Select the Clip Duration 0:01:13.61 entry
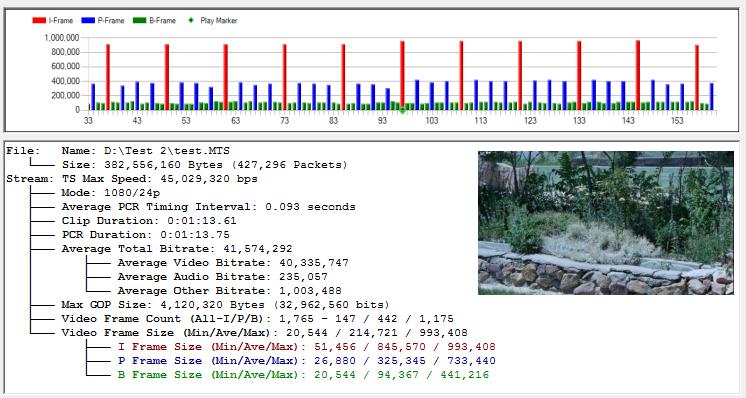 click(149, 221)
